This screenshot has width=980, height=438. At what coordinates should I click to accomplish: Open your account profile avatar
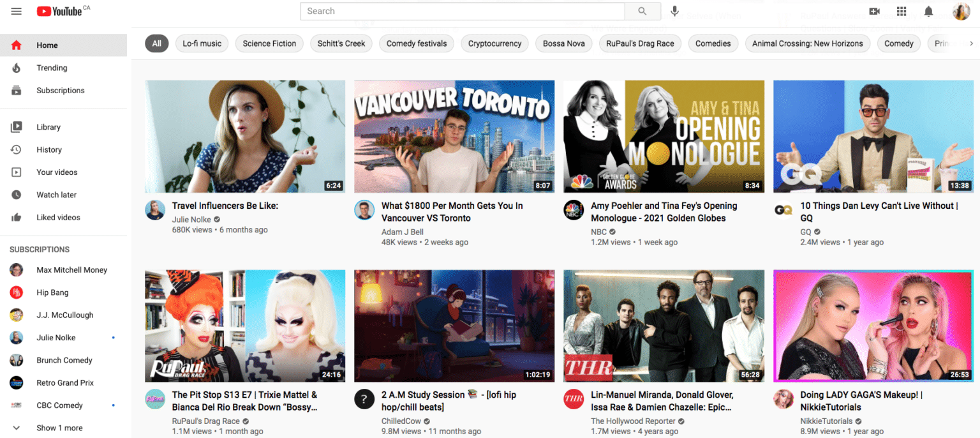tap(961, 11)
